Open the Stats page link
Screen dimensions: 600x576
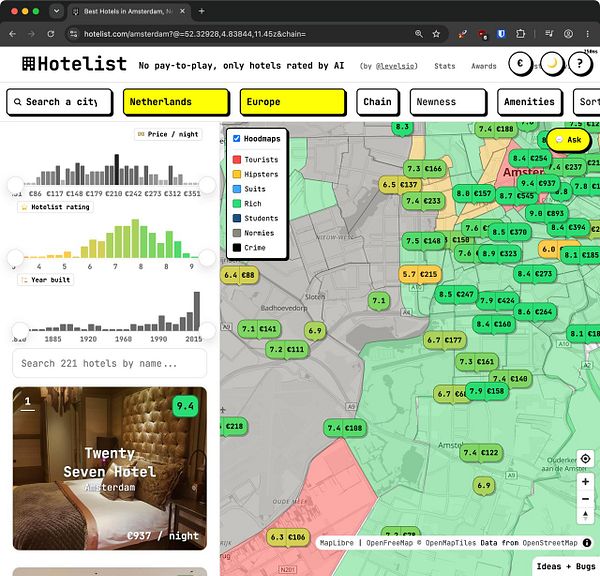coord(445,66)
